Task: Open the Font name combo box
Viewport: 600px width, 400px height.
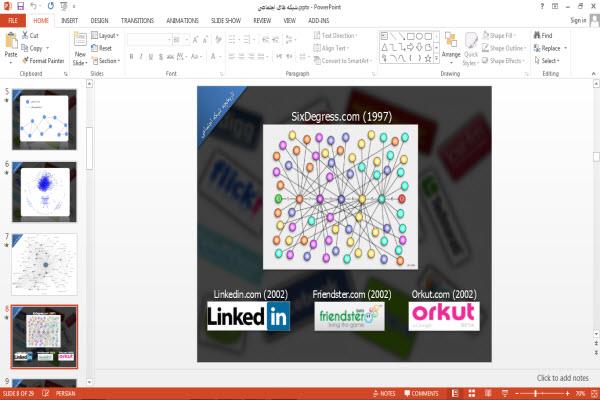Action: pos(149,40)
